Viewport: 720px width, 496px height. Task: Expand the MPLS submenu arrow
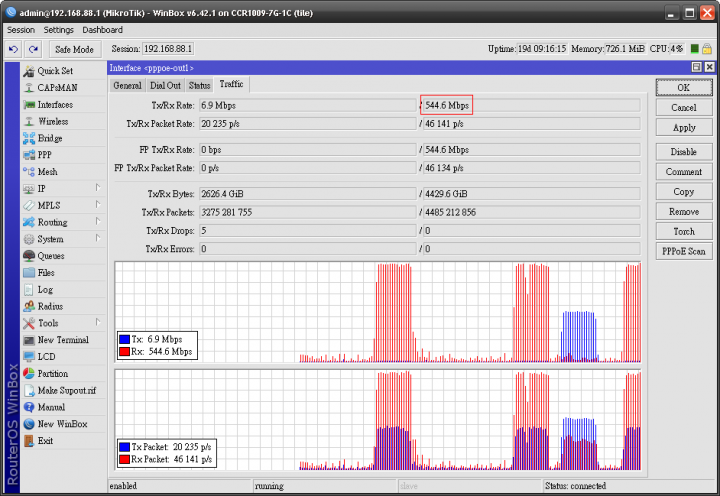click(x=98, y=204)
